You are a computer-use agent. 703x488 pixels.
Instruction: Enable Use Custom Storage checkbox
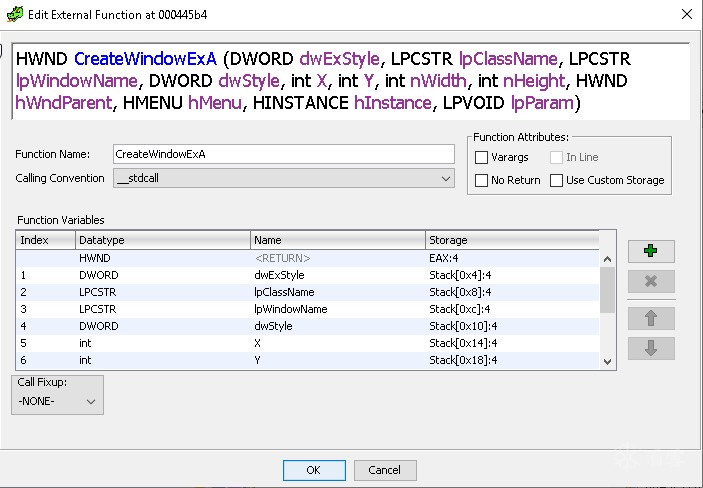(x=556, y=180)
